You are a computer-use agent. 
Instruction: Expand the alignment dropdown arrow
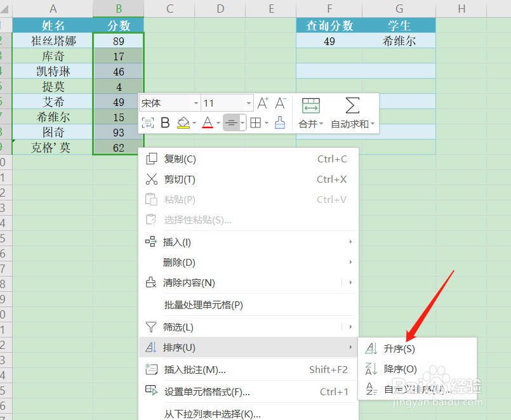point(242,123)
